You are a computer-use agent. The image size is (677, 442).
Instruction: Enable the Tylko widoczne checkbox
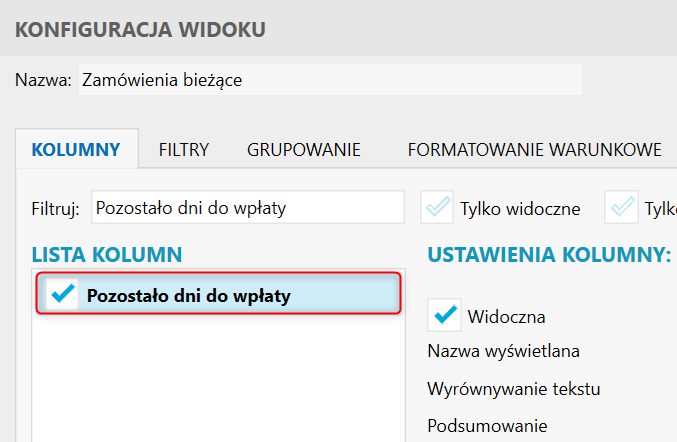(437, 208)
